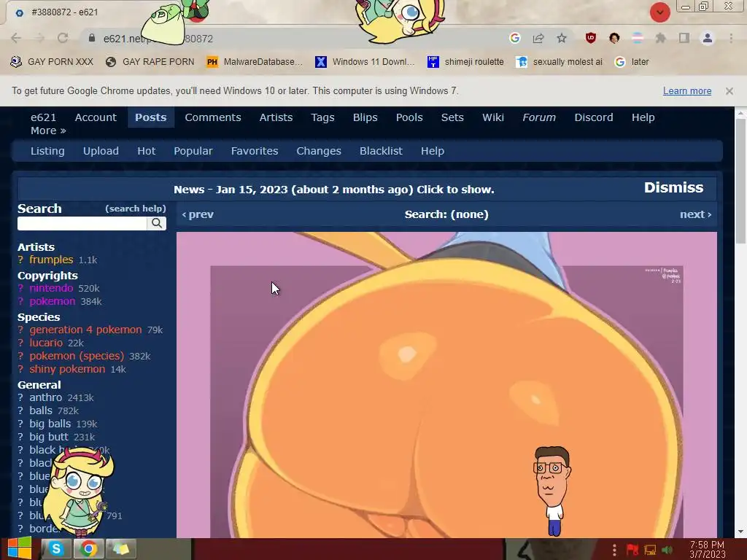
Task: Open the Learn more link
Action: [x=687, y=91]
